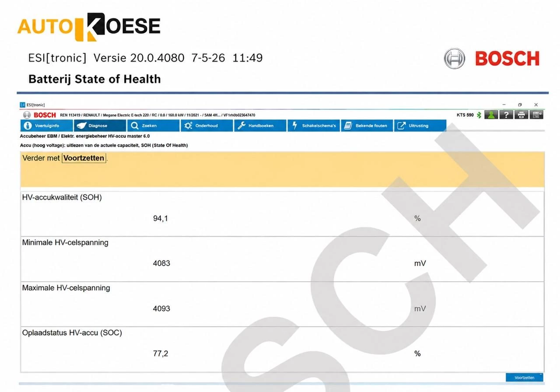Viewport: 560px width, 392px height.
Task: Switch to the Uitrusting equipment tab
Action: (x=420, y=126)
